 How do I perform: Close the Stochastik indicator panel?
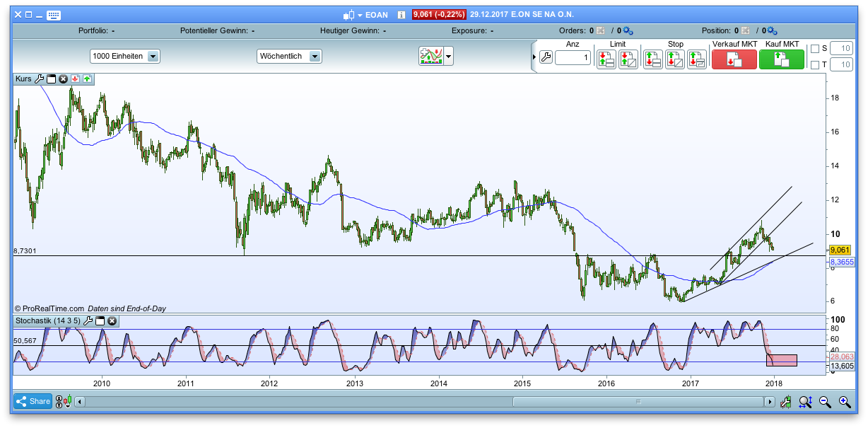tap(112, 321)
